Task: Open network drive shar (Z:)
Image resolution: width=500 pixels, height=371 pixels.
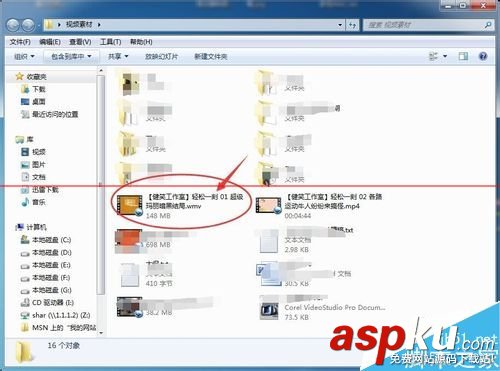Action: click(55, 315)
